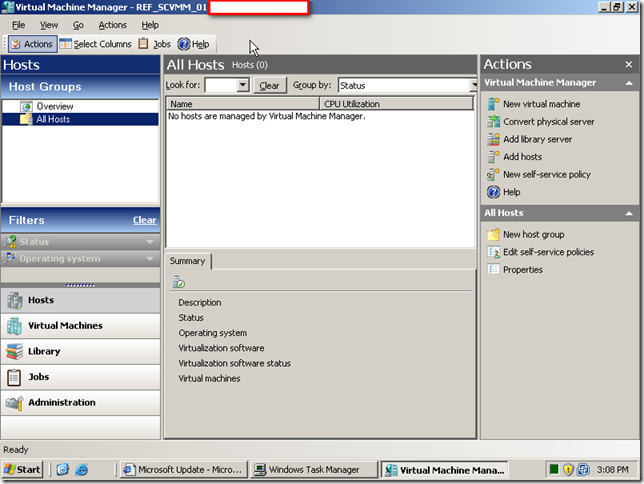Click the security shield tray icon

tap(568, 469)
